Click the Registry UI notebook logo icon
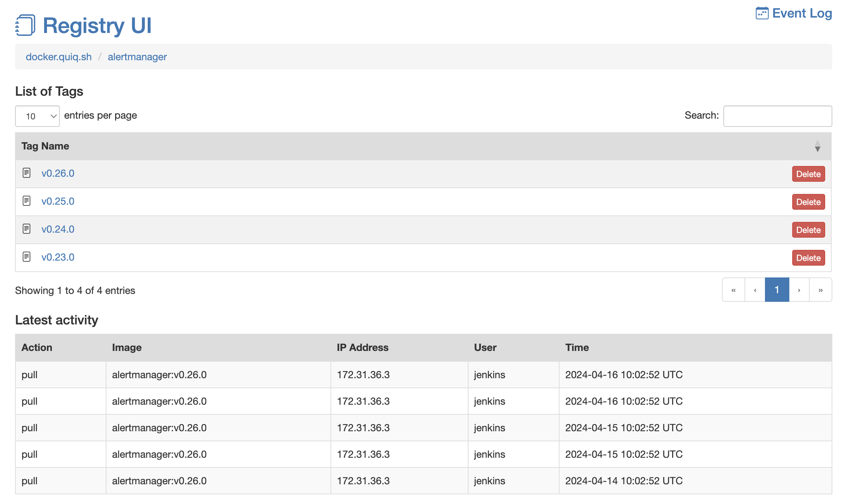The width and height of the screenshot is (856, 504). pos(25,25)
